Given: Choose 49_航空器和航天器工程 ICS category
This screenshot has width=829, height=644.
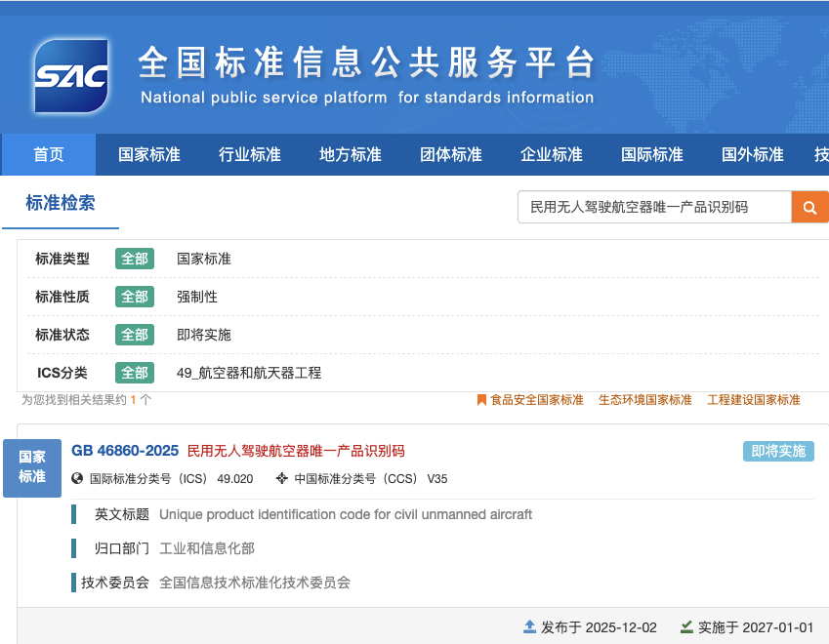Looking at the screenshot, I should [248, 373].
